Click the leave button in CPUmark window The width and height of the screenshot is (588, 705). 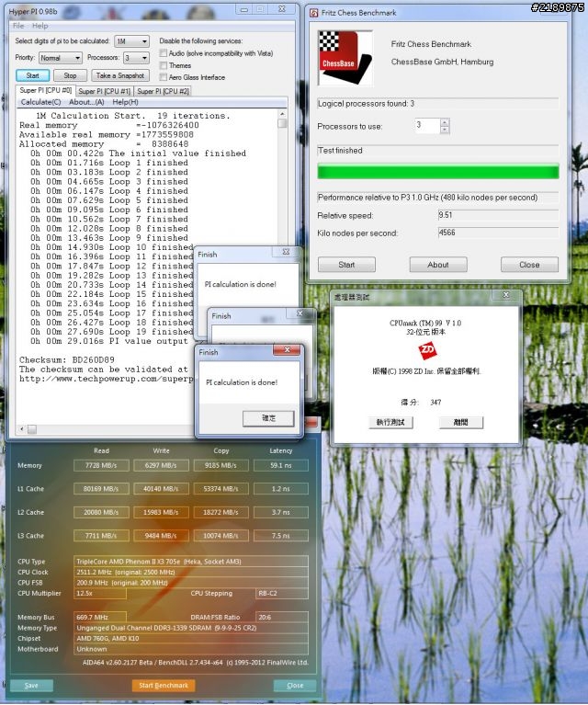pyautogui.click(x=461, y=422)
